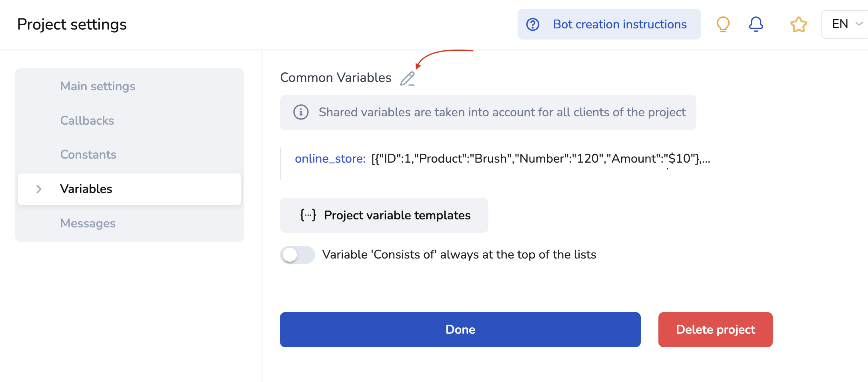Click the curly braces templates icon
868x382 pixels.
(308, 215)
